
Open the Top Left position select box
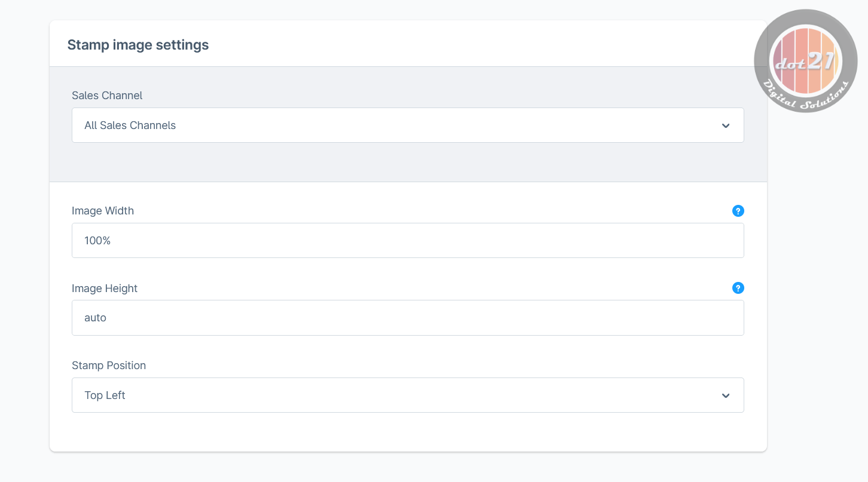tap(408, 395)
